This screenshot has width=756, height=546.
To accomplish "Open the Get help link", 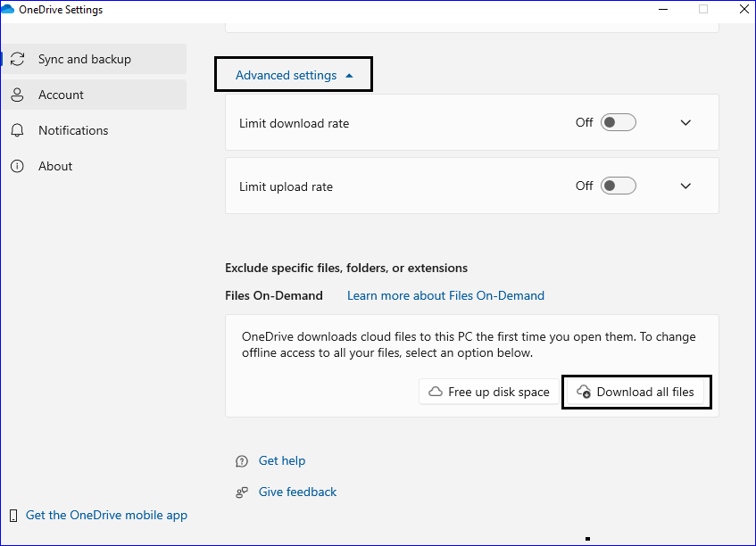I will pos(282,460).
